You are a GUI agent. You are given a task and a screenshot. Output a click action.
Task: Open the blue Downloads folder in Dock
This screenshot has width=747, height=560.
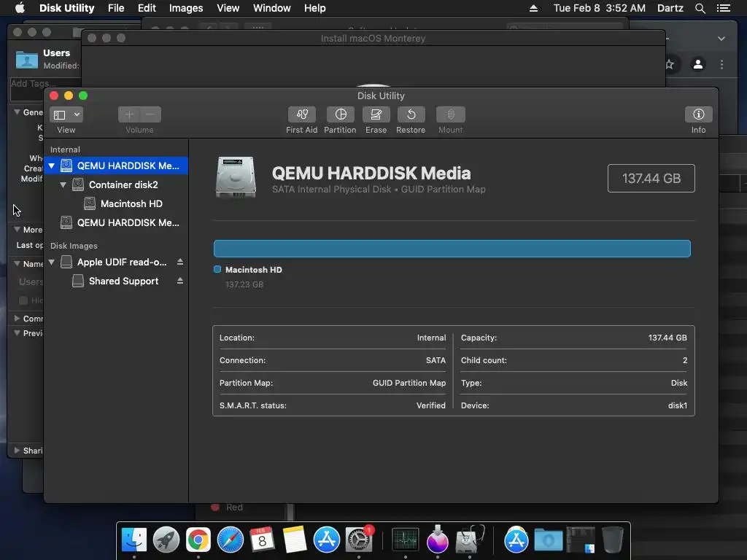point(548,540)
